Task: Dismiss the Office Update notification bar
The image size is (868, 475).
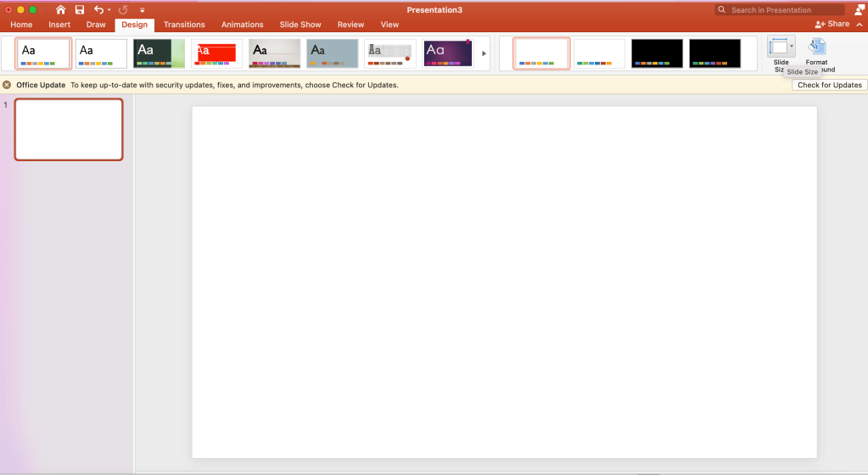Action: pos(7,85)
